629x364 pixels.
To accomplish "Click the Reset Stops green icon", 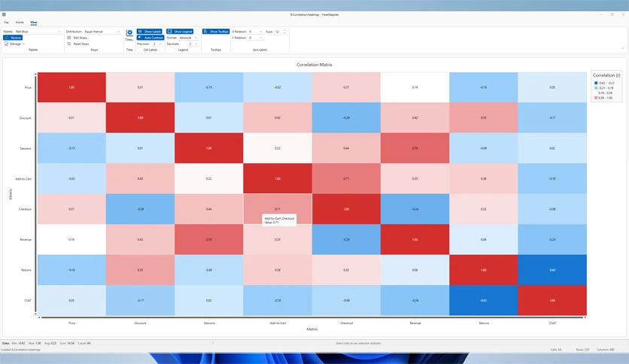I will point(69,44).
